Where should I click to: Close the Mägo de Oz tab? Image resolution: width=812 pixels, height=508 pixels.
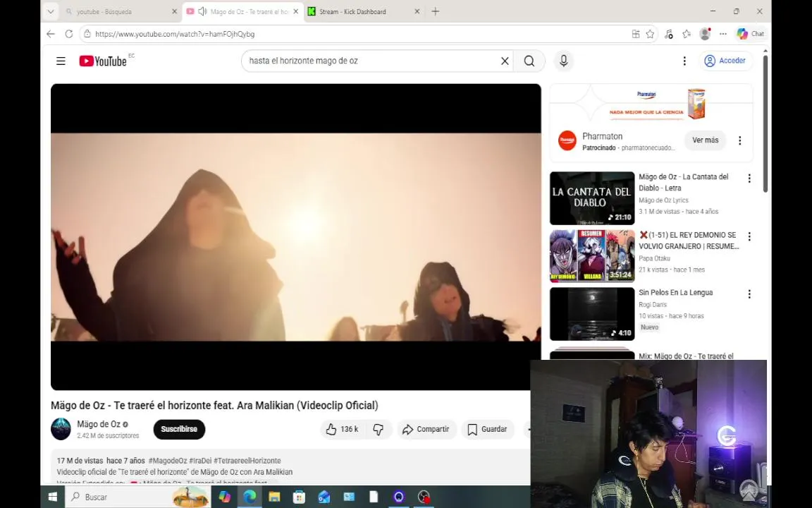click(296, 11)
